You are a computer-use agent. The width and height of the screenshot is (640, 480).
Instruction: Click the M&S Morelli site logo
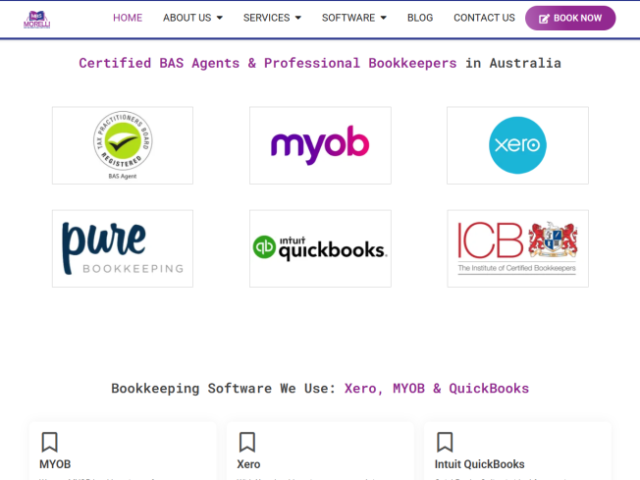click(37, 19)
